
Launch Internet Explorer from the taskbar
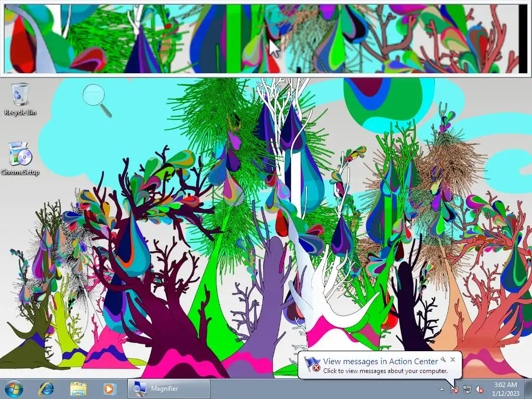46,389
